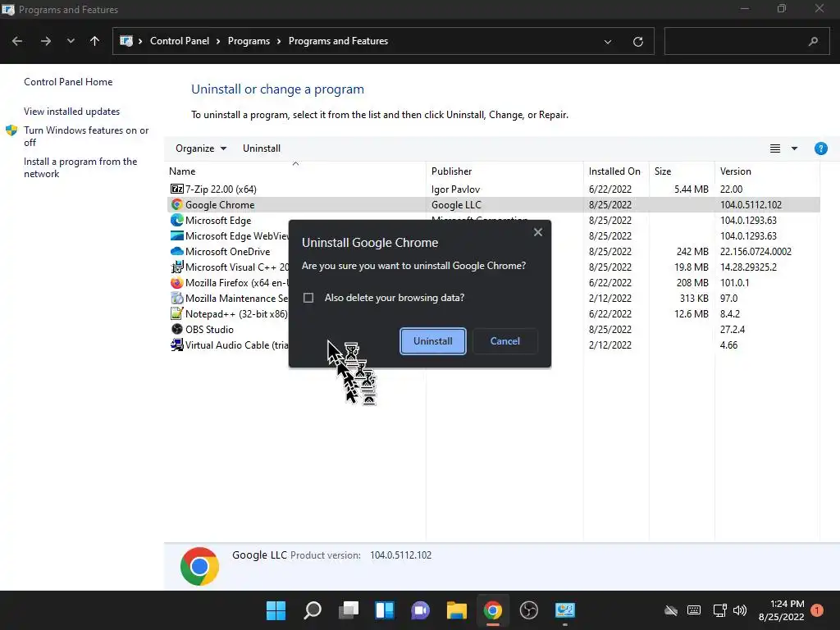
Task: Open volume control in system tray
Action: [x=740, y=610]
